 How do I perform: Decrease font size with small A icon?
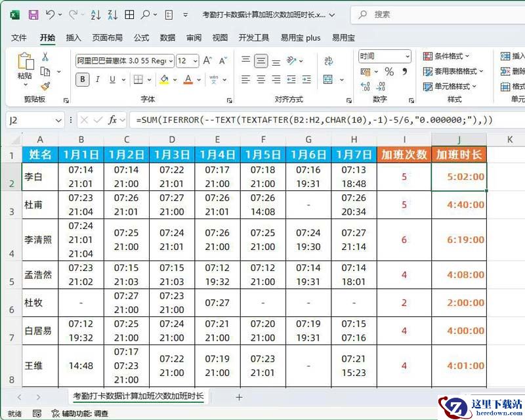point(222,60)
